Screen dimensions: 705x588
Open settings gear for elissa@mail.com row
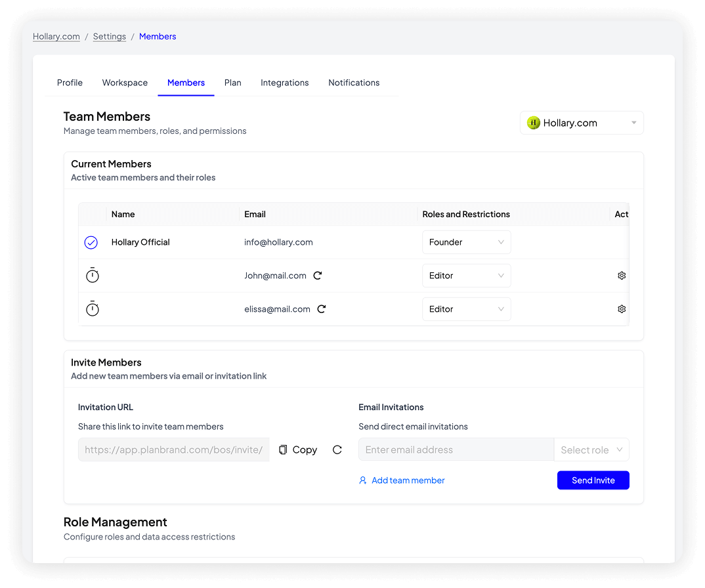pos(622,309)
